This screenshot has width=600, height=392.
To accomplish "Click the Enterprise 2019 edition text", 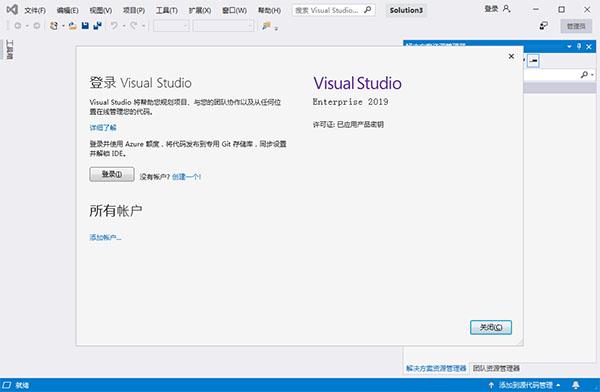I will point(351,102).
